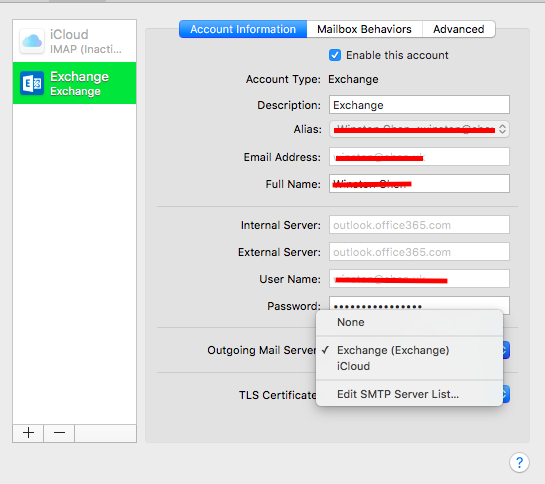Open the Alias dropdown
The image size is (545, 484).
point(419,129)
